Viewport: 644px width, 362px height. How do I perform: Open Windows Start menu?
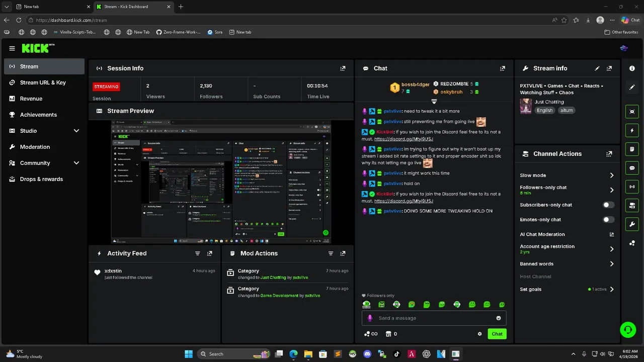(x=189, y=354)
